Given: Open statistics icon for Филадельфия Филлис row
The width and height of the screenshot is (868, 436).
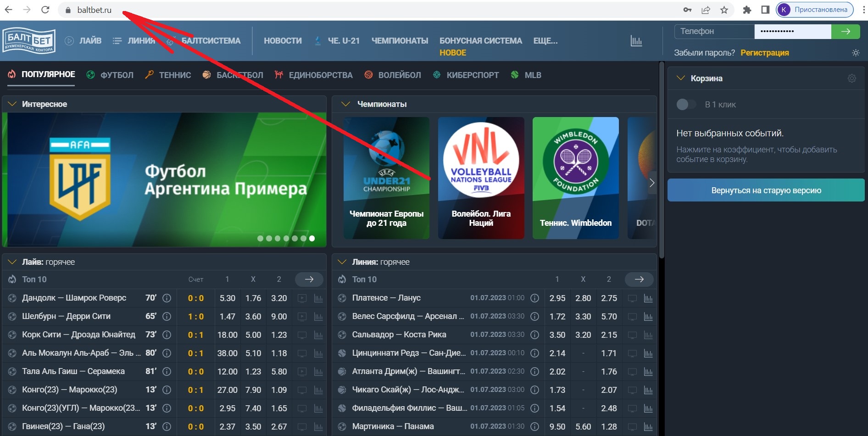Looking at the screenshot, I should pos(648,408).
